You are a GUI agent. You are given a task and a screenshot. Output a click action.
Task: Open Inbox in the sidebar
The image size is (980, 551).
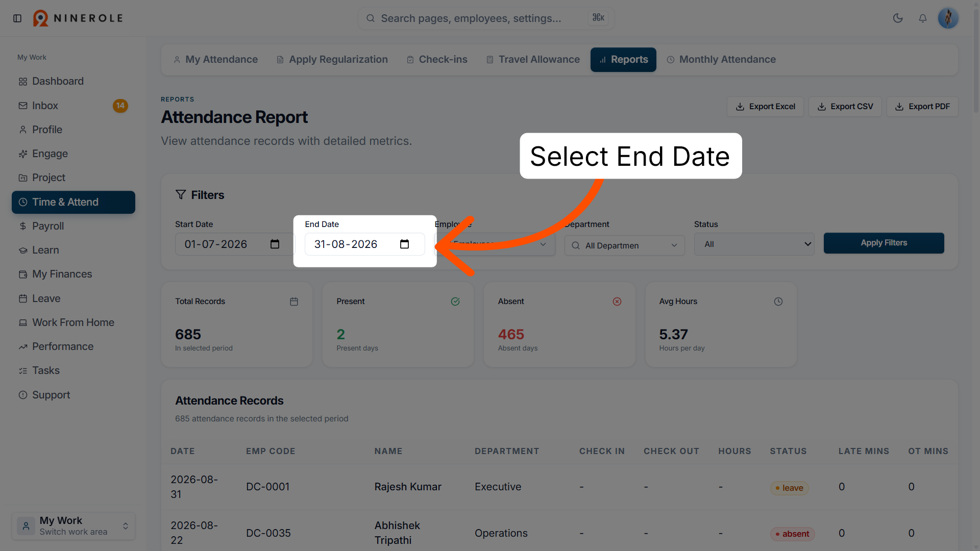[x=73, y=106]
